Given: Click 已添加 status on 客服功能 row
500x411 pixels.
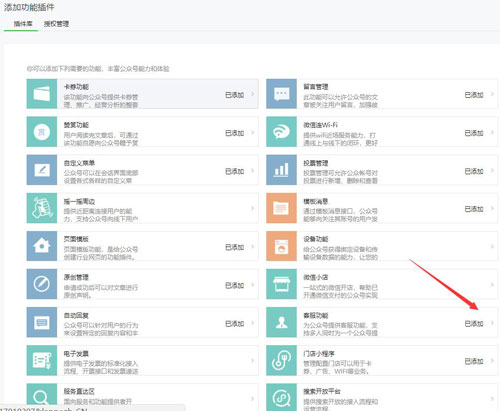Looking at the screenshot, I should click(474, 324).
